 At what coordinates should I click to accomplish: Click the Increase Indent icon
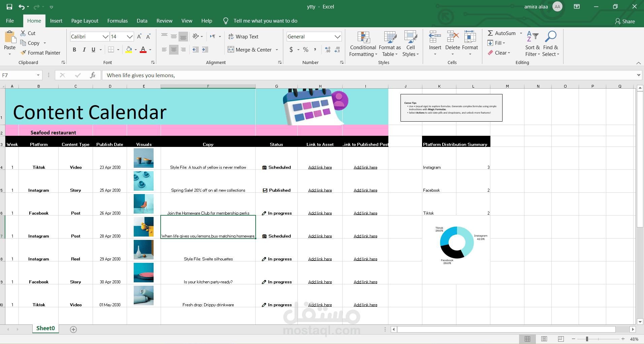pos(205,50)
